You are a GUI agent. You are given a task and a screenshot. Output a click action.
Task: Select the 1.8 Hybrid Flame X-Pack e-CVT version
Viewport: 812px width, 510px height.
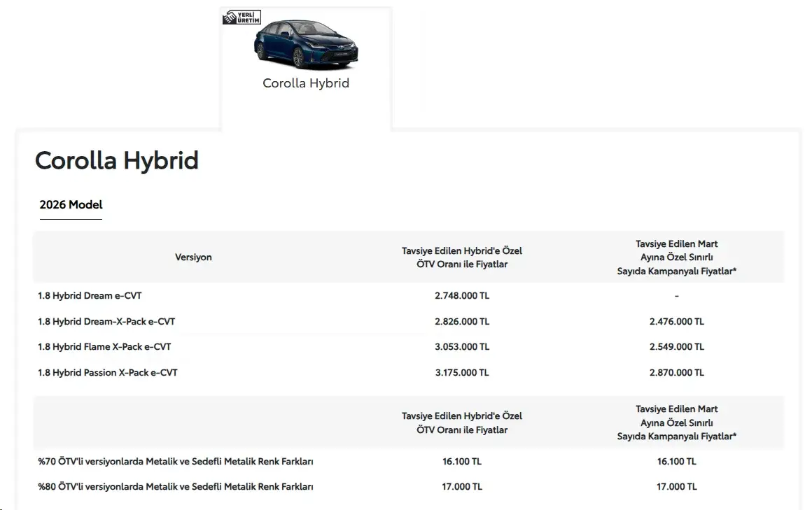pyautogui.click(x=104, y=347)
